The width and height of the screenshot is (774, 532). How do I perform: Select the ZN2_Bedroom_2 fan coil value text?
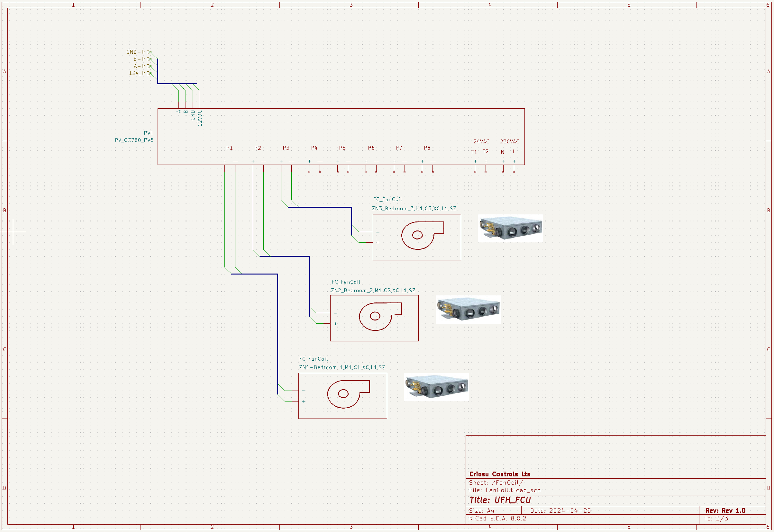pyautogui.click(x=373, y=290)
